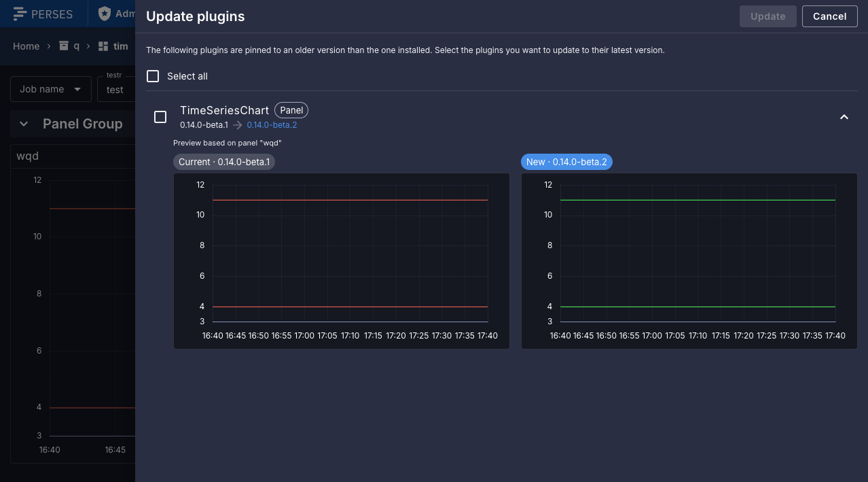Click the 0.14.0-beta.1 current version text
This screenshot has height=482, width=868.
click(204, 125)
